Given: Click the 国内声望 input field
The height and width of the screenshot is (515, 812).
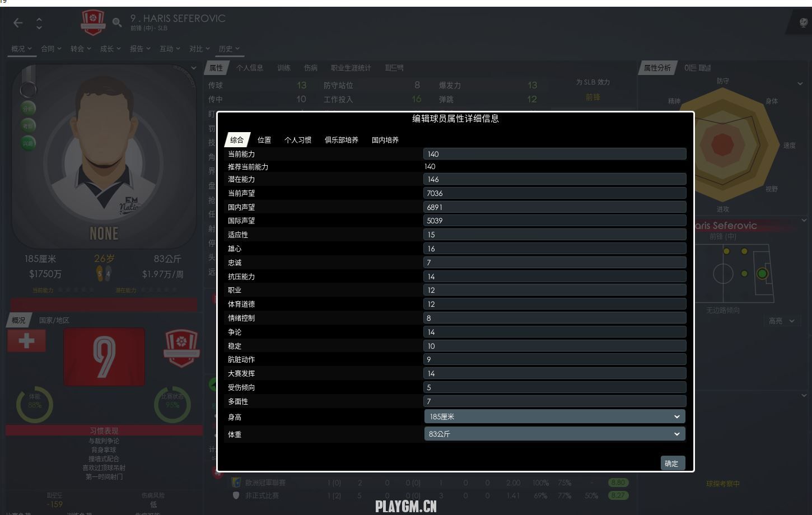Looking at the screenshot, I should (555, 207).
